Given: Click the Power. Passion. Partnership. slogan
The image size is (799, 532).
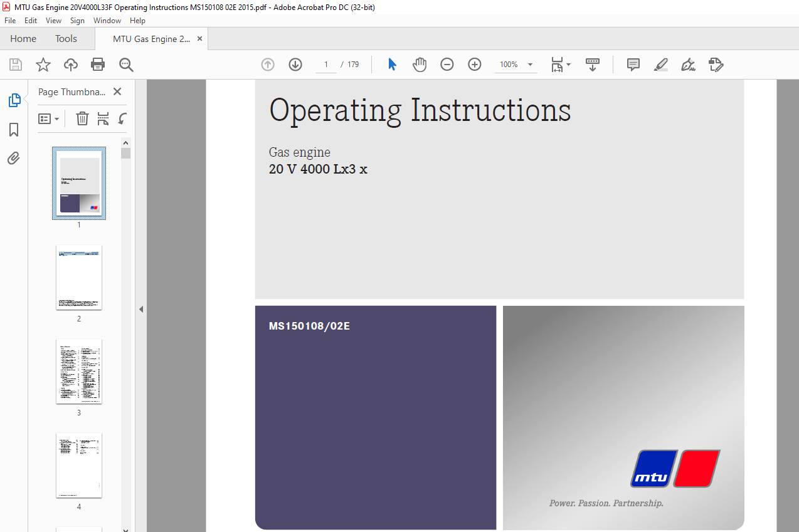Looking at the screenshot, I should (x=606, y=503).
